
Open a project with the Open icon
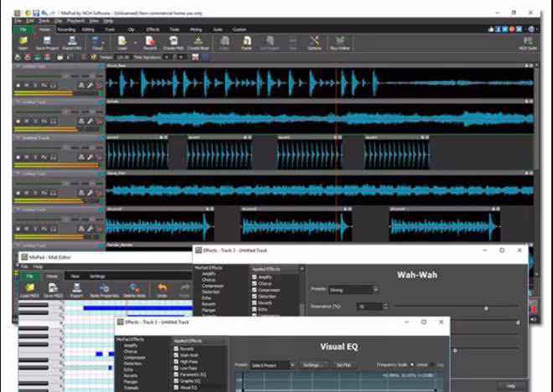pyautogui.click(x=23, y=43)
